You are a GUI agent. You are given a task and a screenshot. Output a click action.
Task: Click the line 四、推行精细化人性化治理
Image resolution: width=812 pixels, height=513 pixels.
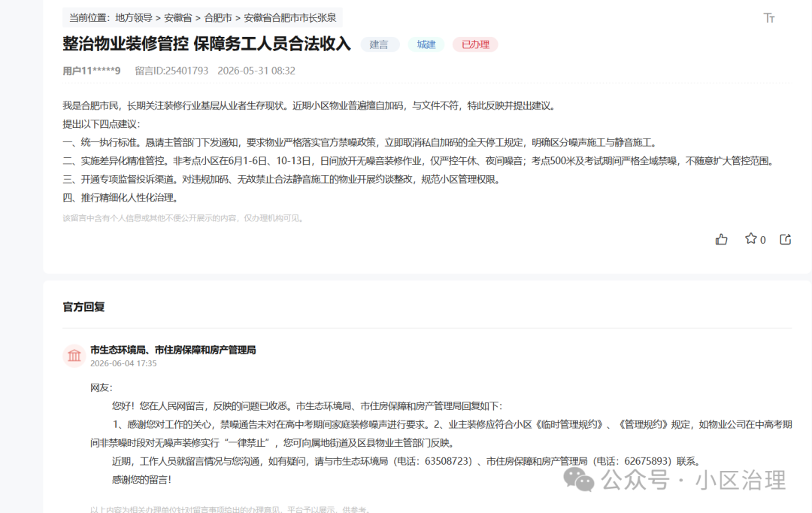coord(123,198)
